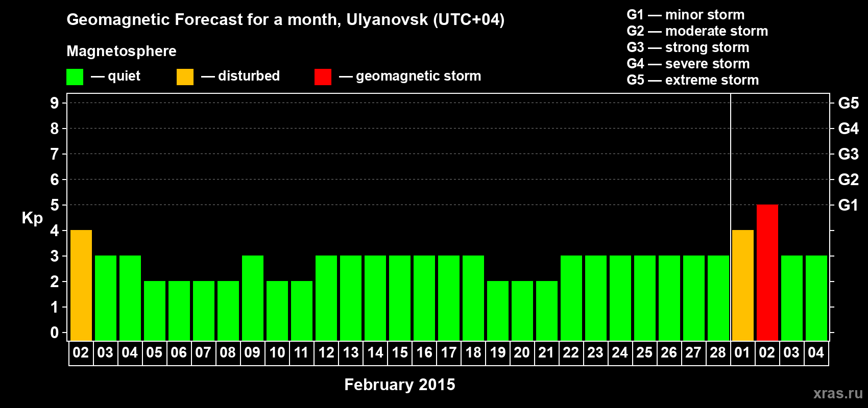Click the G1 label on right axis
The image size is (868, 408).
click(x=849, y=205)
